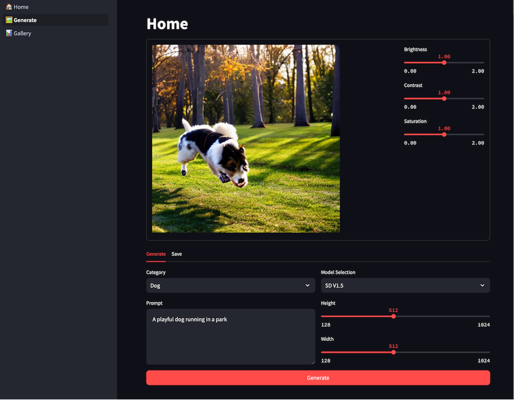Click the Model Selection chevron arrow
Image resolution: width=514 pixels, height=420 pixels.
pos(482,285)
